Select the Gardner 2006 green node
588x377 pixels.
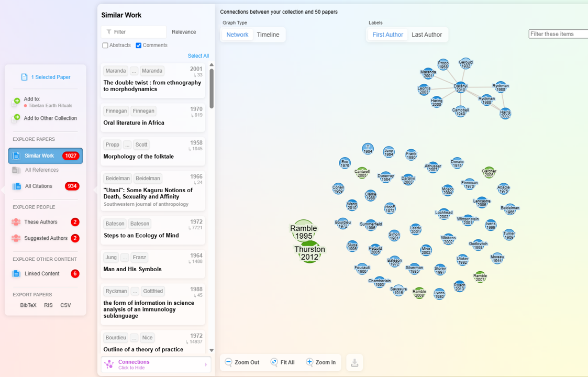[x=489, y=173]
